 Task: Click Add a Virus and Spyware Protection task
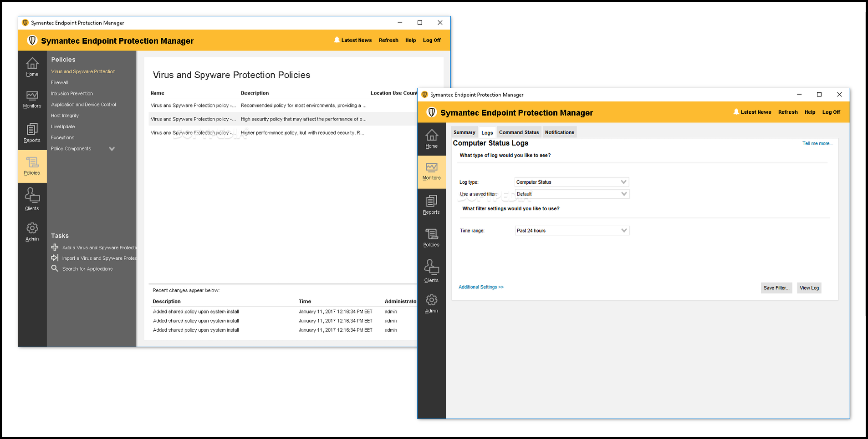point(99,247)
